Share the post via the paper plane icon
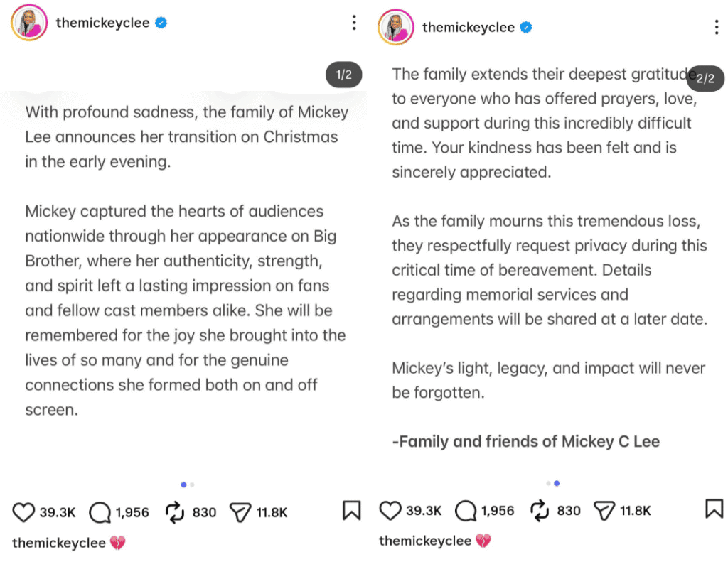The height and width of the screenshot is (579, 728). (x=240, y=512)
